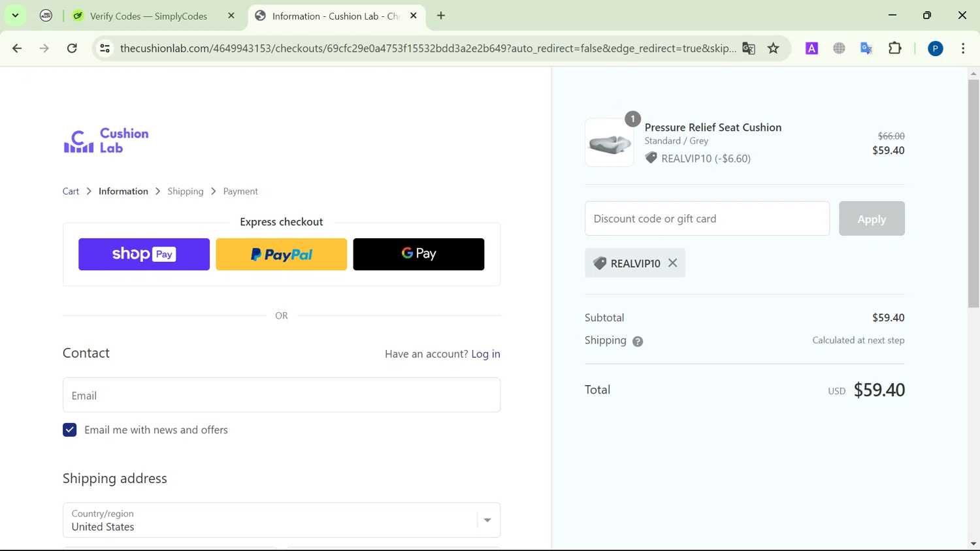Reload the current page
This screenshot has height=551, width=980.
click(72, 48)
